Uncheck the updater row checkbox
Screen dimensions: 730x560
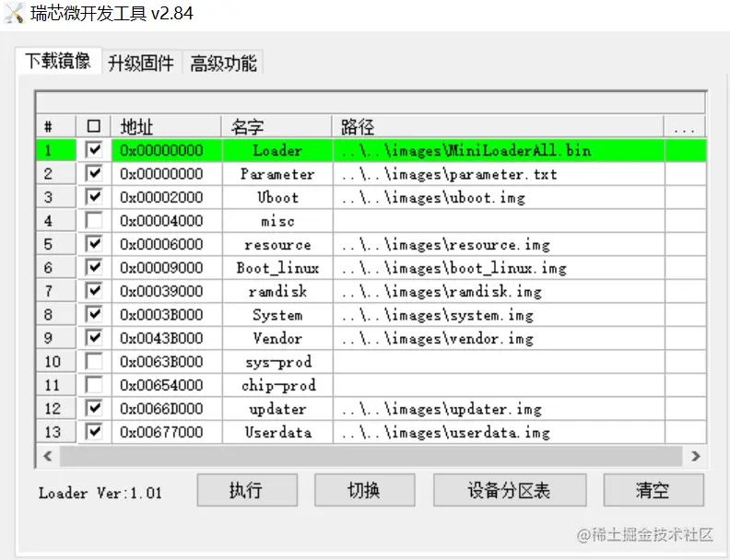tap(94, 408)
